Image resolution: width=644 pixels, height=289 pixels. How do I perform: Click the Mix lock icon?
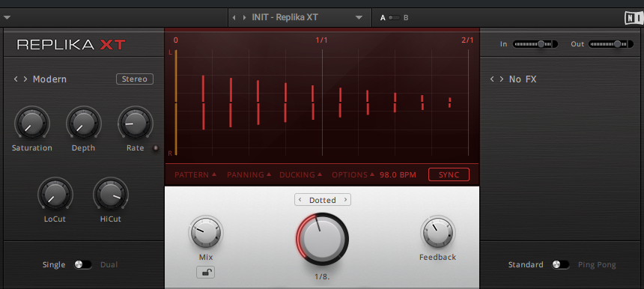pos(205,273)
